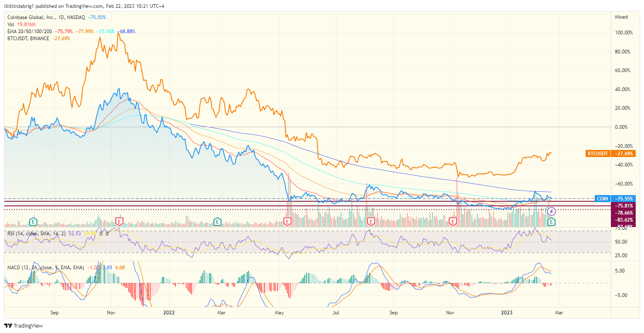
Task: Click the purple lightning bolt event icon
Action: coord(552,212)
